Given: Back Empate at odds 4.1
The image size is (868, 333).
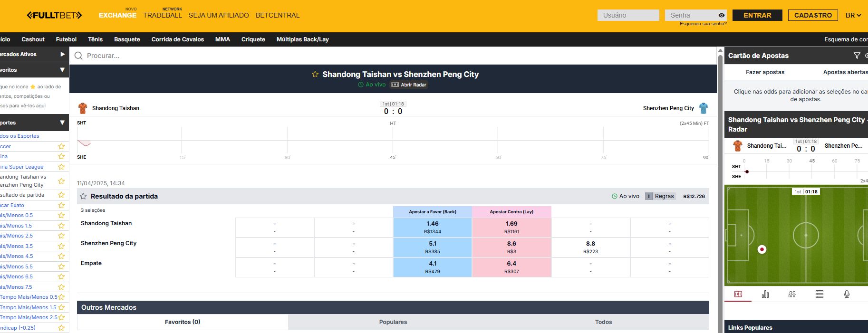Looking at the screenshot, I should pyautogui.click(x=433, y=267).
